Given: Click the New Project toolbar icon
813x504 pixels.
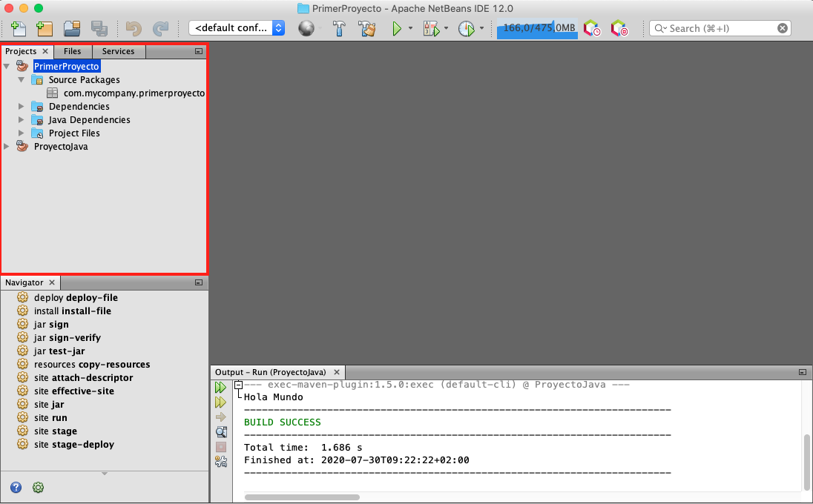Looking at the screenshot, I should tap(45, 28).
